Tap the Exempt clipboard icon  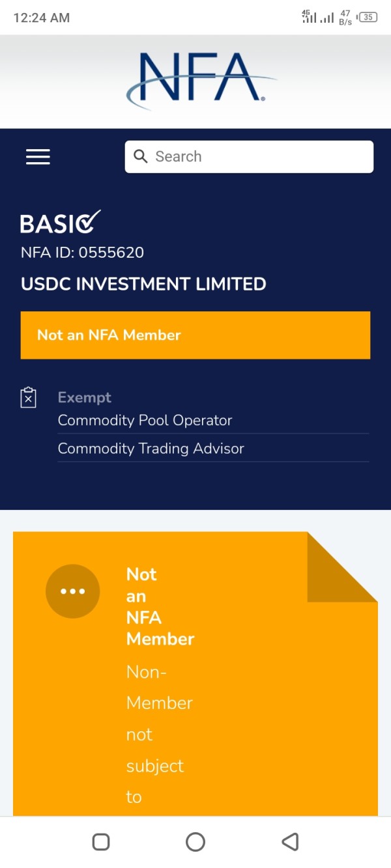point(29,397)
